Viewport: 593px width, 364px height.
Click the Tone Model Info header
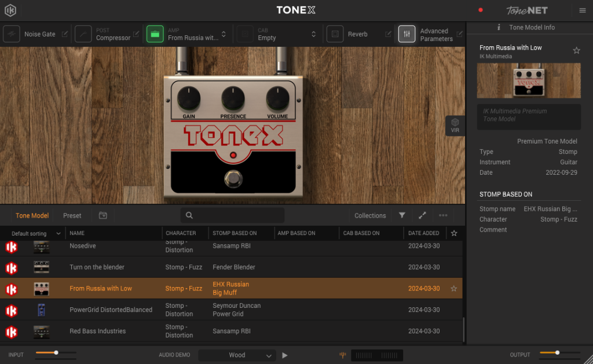[x=532, y=27]
